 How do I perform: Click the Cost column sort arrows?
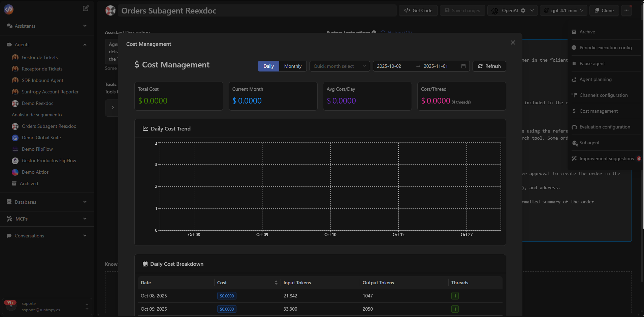pos(276,283)
